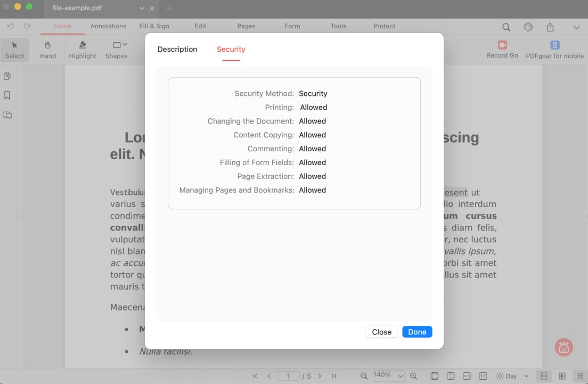
Task: Click 'Content Copying:' label
Action: pyautogui.click(x=264, y=135)
